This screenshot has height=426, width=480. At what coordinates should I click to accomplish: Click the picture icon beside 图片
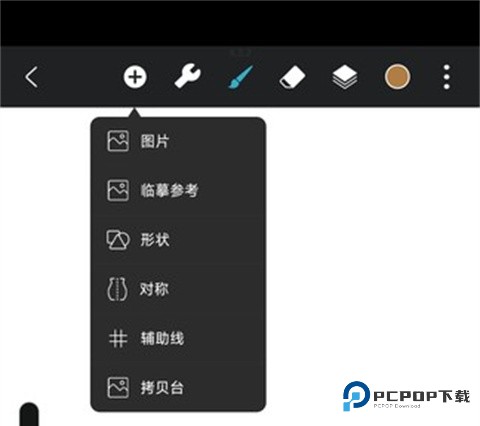(x=118, y=141)
